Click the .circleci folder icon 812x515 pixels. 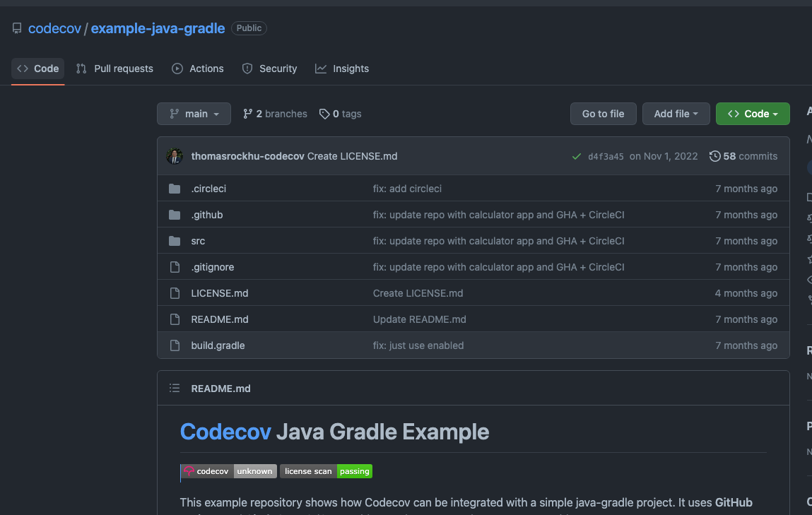(175, 189)
